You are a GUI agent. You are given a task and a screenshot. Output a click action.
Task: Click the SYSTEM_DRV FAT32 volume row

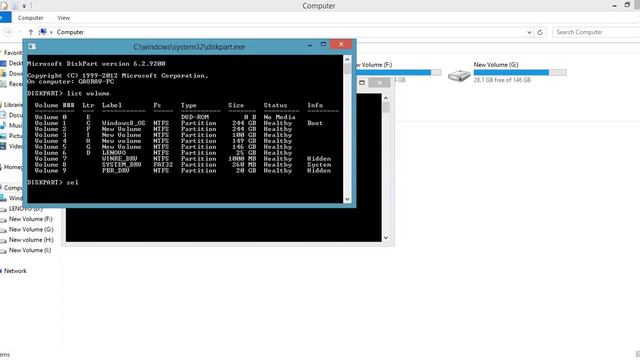point(182,164)
